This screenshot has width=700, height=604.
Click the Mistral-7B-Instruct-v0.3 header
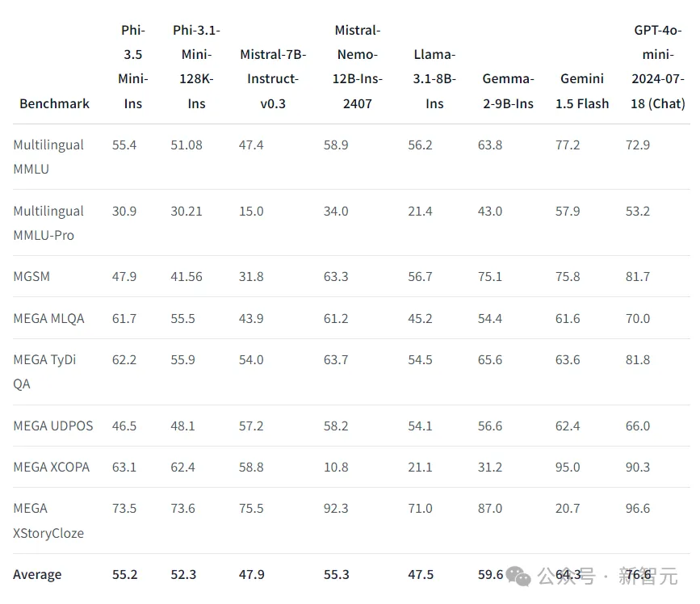coord(273,79)
